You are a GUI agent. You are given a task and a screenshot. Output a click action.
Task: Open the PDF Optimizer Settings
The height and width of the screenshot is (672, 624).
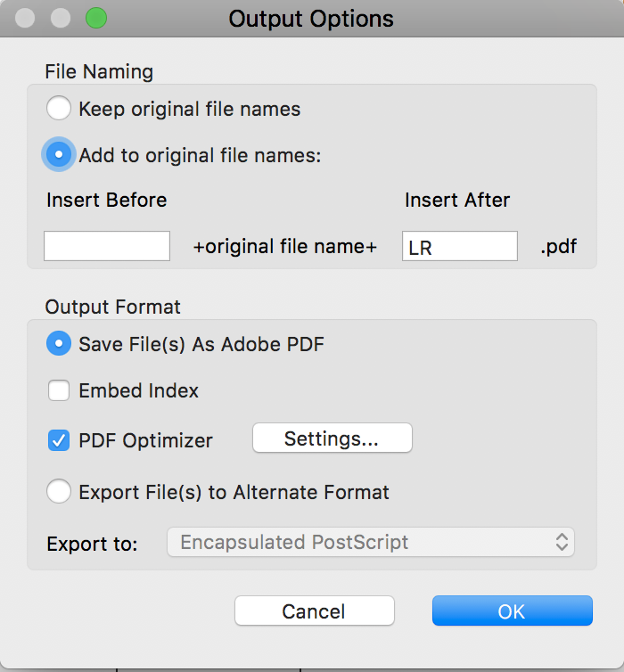pyautogui.click(x=332, y=438)
